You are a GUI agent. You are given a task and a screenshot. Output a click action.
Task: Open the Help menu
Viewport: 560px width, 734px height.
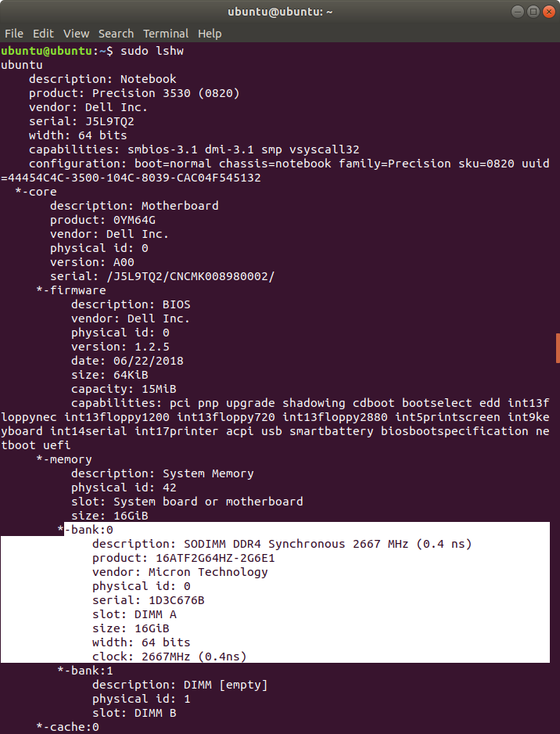[x=210, y=34]
